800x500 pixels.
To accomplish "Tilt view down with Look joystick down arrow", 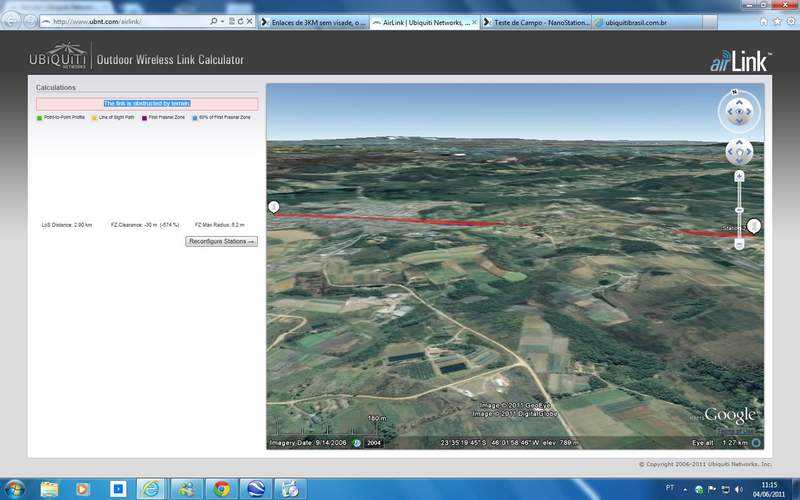I will [739, 121].
